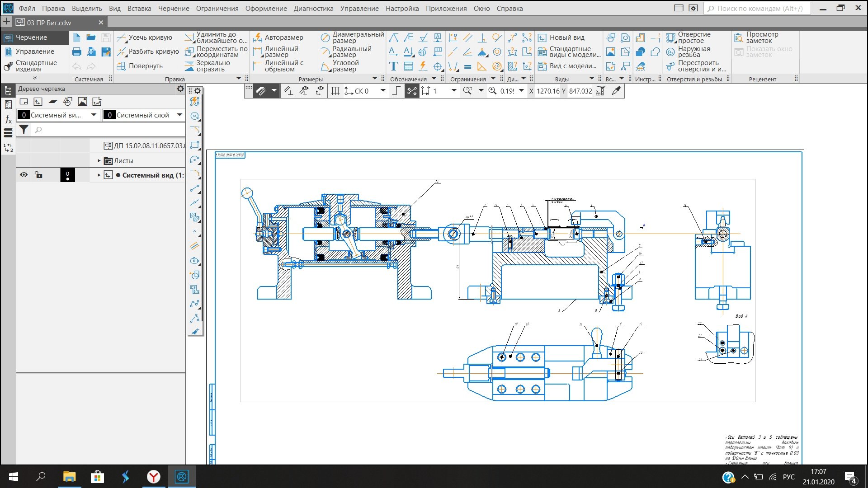The width and height of the screenshot is (868, 488).
Task: Open the fx variables panel icon
Action: point(8,119)
